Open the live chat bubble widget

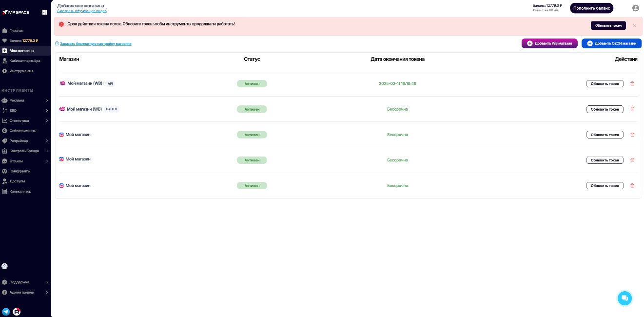624,298
